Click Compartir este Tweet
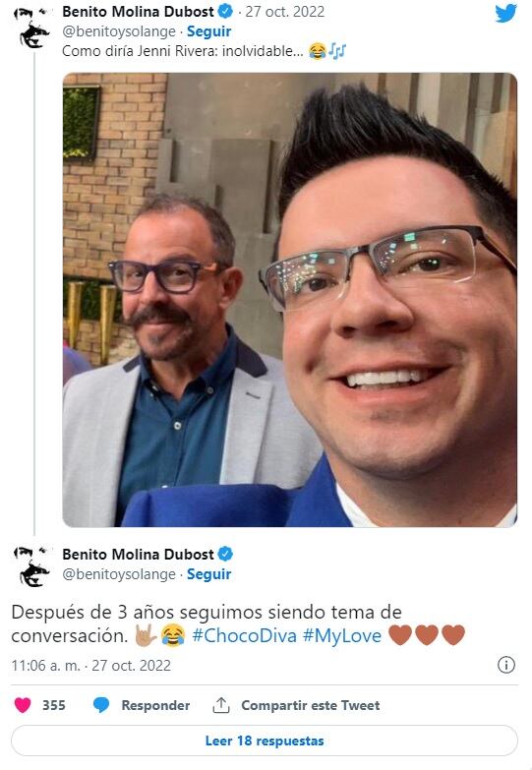The height and width of the screenshot is (770, 532). pos(311,705)
